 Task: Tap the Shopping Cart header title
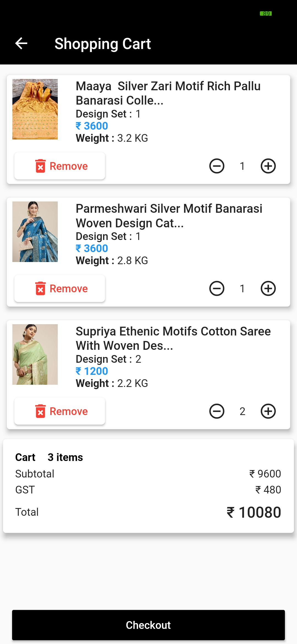coord(103,44)
